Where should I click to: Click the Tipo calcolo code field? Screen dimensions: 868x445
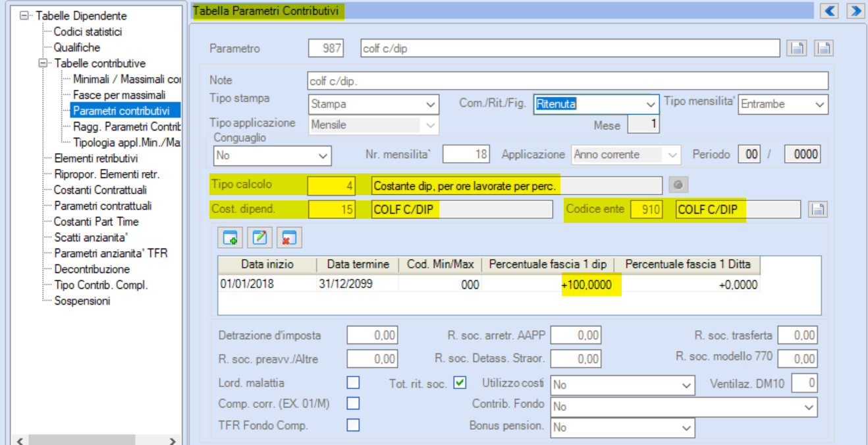coord(331,186)
